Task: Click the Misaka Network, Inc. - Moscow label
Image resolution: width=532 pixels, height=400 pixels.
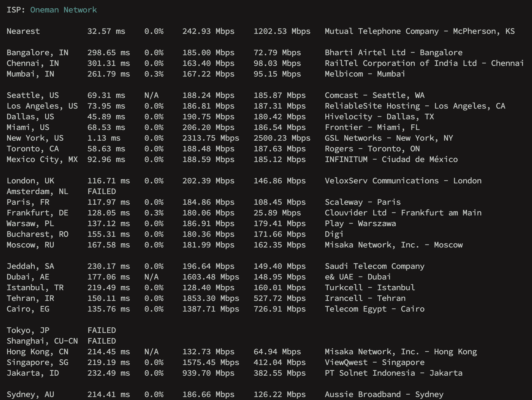Action: click(x=394, y=245)
